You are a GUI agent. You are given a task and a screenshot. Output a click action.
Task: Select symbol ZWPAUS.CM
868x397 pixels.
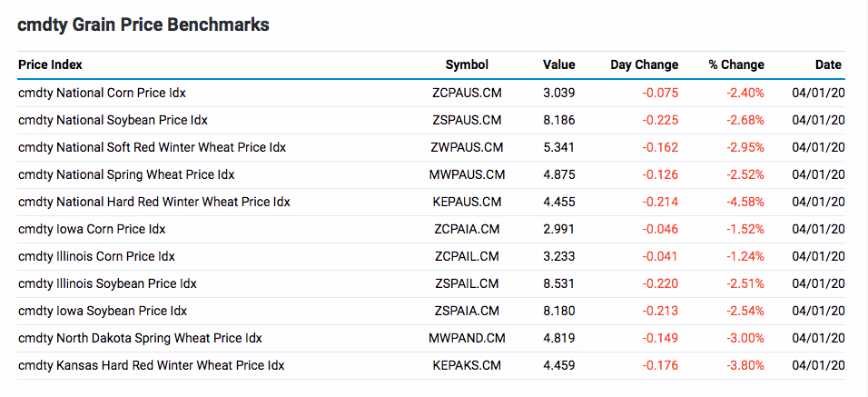click(468, 147)
